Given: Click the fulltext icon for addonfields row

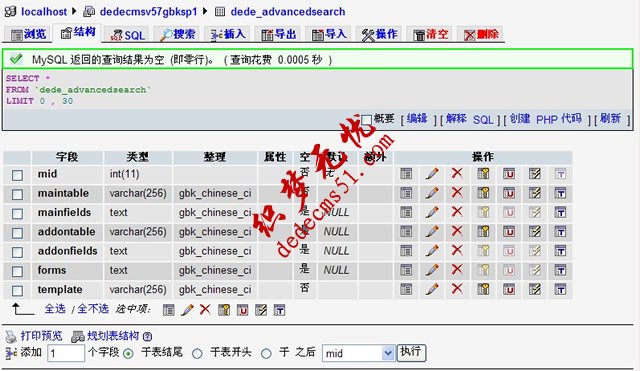Looking at the screenshot, I should click(x=560, y=251).
